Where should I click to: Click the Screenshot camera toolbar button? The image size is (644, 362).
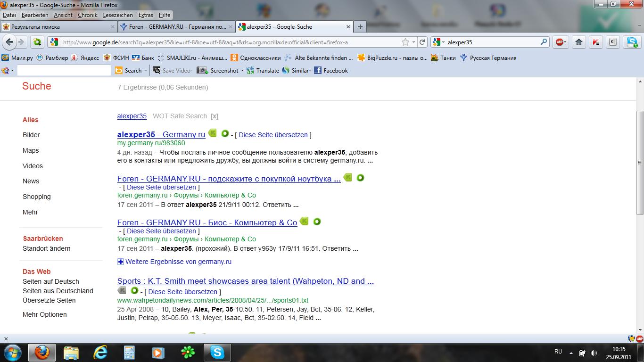pyautogui.click(x=218, y=70)
